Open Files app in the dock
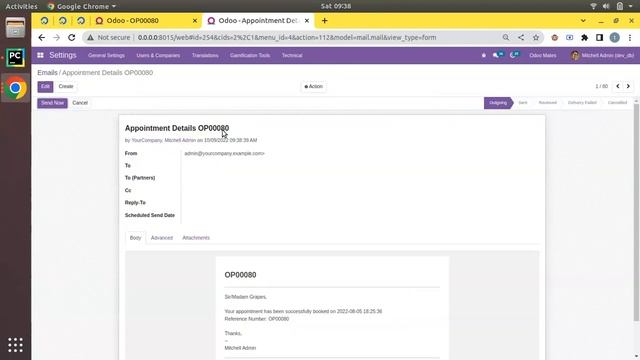 [15, 28]
